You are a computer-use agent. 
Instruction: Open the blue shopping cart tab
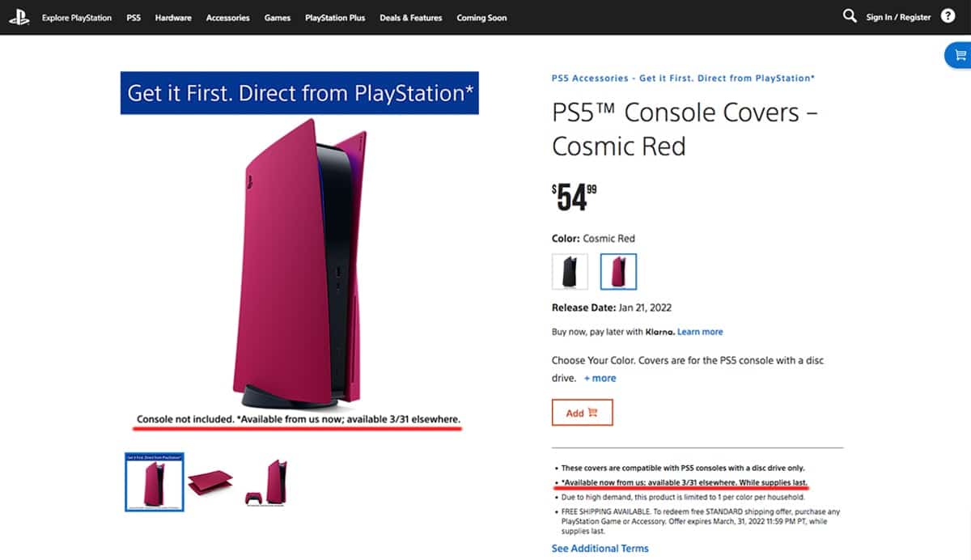tap(960, 55)
